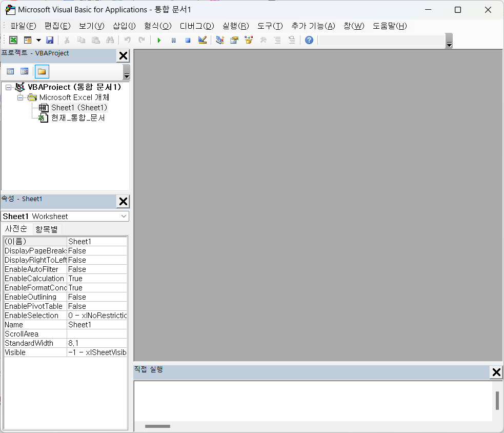This screenshot has height=433, width=504.
Task: Click the EnableOutlining False value
Action: [x=97, y=297]
